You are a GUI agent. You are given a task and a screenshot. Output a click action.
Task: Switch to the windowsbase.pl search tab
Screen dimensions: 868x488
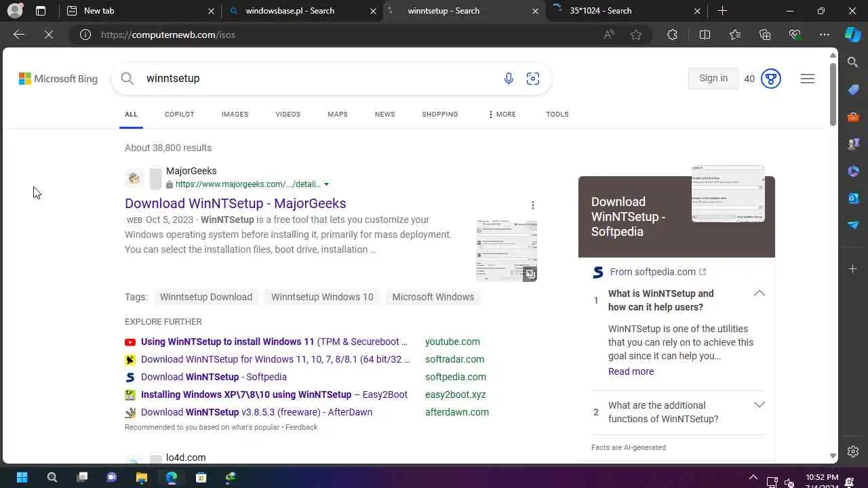[301, 11]
